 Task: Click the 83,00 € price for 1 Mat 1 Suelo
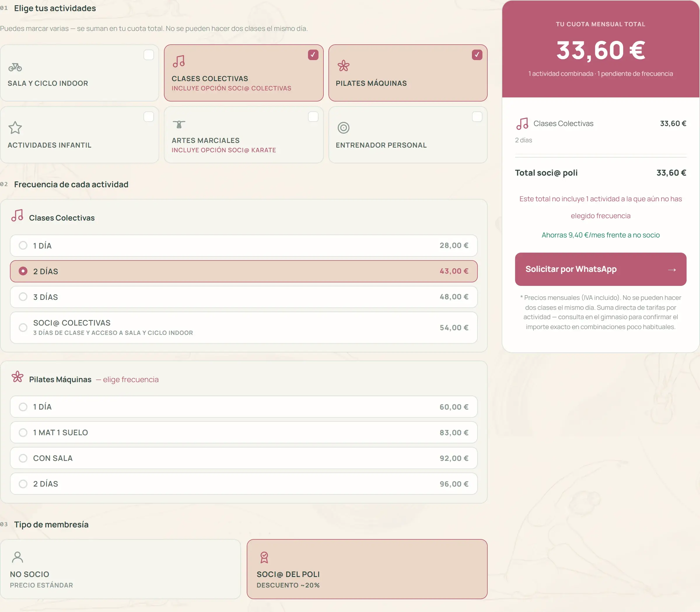click(454, 432)
